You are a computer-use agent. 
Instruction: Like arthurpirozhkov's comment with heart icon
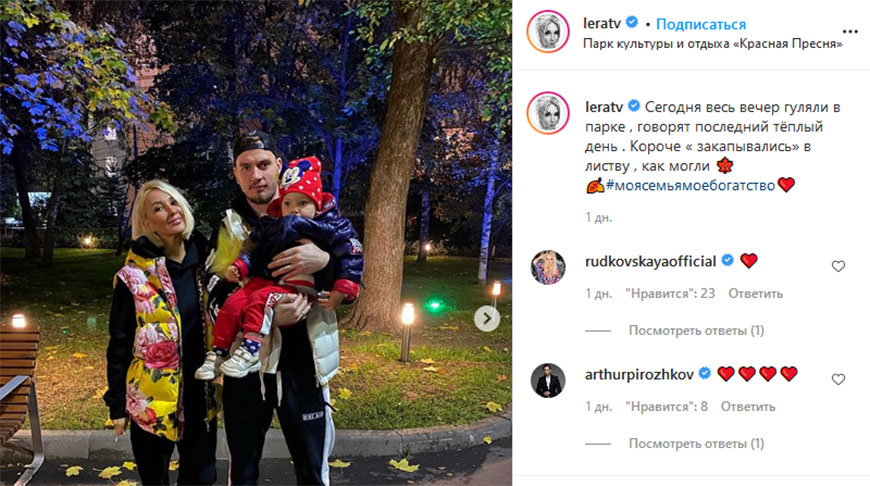point(838,379)
